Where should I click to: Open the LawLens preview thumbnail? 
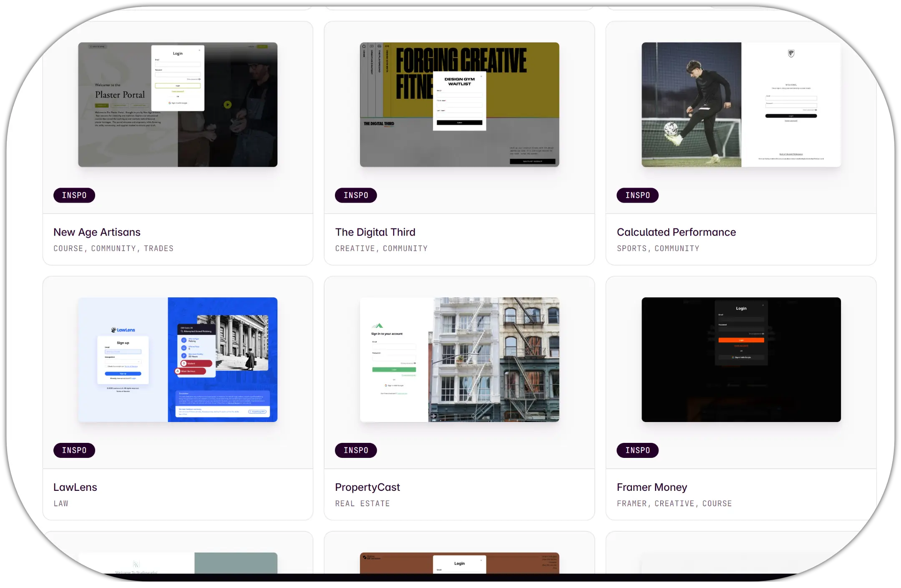pos(178,359)
